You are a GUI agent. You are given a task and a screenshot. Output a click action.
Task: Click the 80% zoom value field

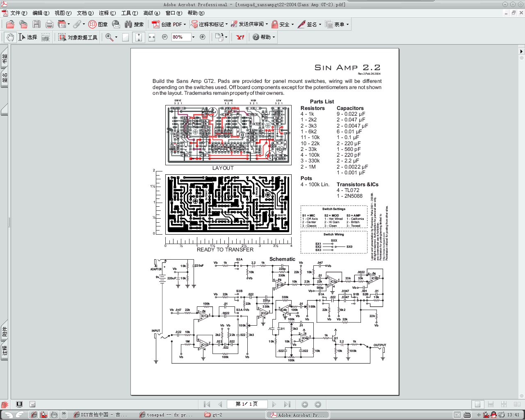tap(181, 37)
